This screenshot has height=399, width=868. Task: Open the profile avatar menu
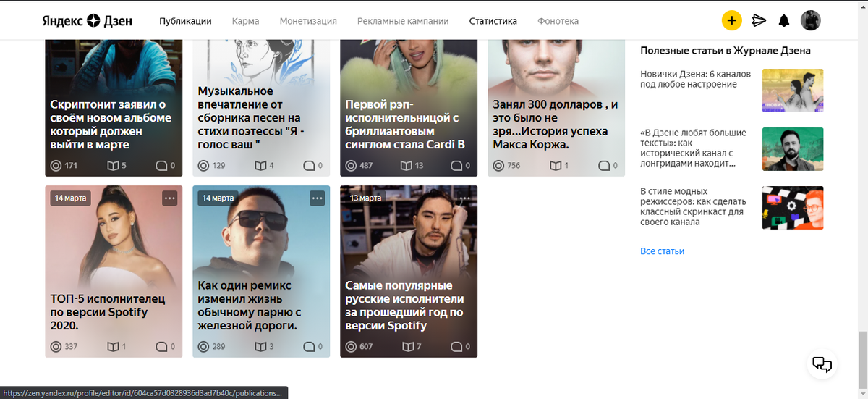(x=811, y=20)
